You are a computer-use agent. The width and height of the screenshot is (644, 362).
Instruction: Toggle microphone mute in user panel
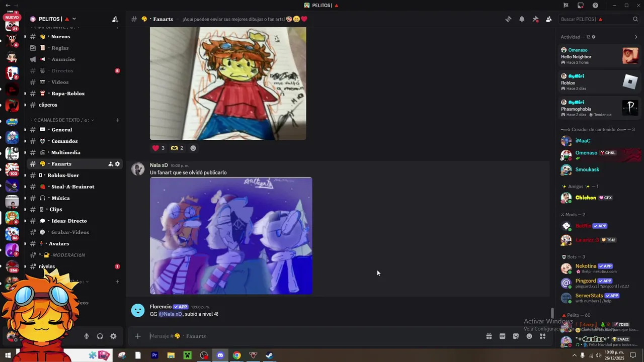tap(87, 336)
